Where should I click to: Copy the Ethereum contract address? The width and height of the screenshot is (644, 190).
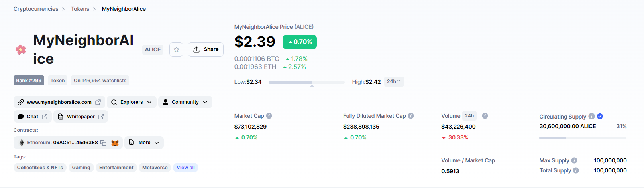[x=103, y=143]
